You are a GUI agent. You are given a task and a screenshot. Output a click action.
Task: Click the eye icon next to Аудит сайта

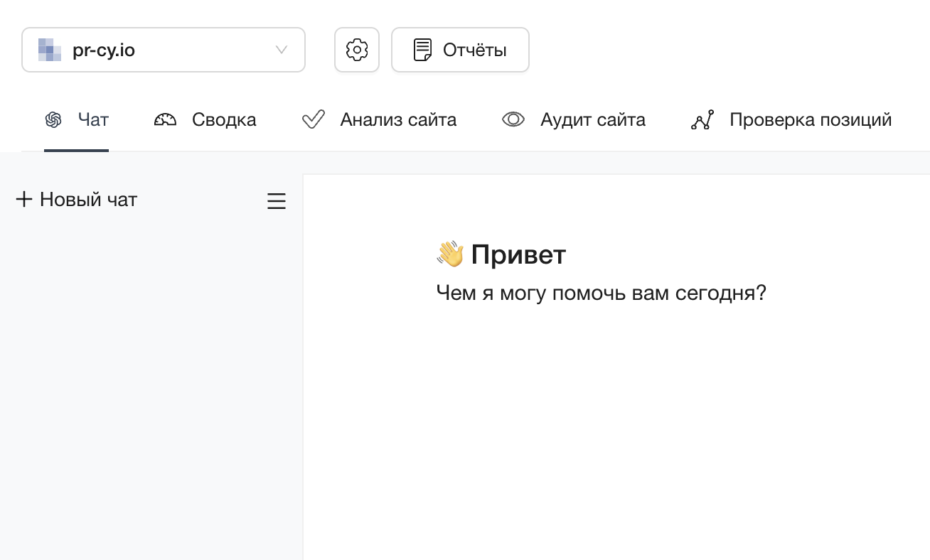[x=513, y=119]
